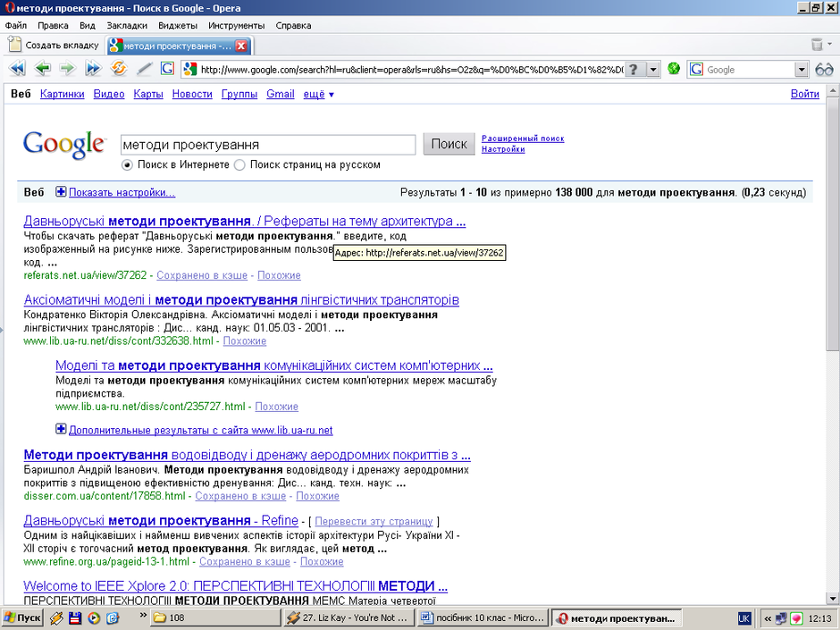Expand Показать настройки plus box
The height and width of the screenshot is (630, 840).
tap(61, 192)
